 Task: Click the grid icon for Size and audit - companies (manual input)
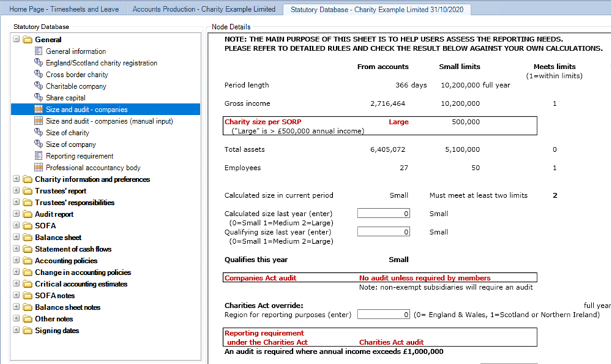(x=38, y=121)
